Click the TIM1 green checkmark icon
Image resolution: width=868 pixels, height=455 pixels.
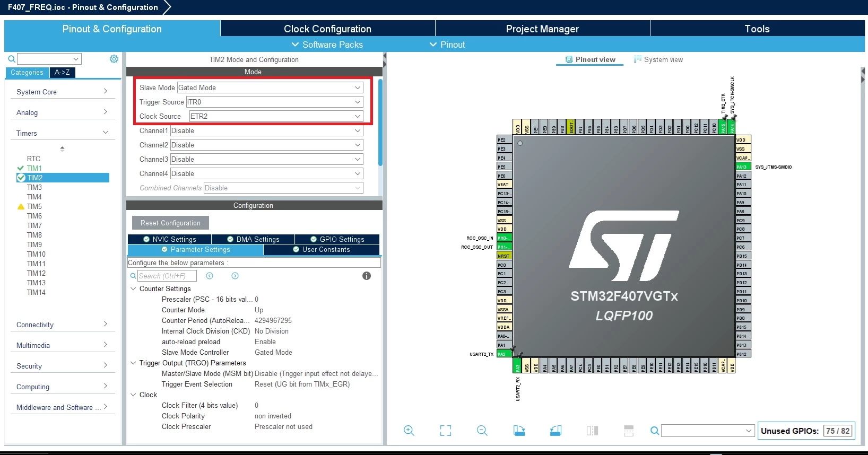pos(21,168)
